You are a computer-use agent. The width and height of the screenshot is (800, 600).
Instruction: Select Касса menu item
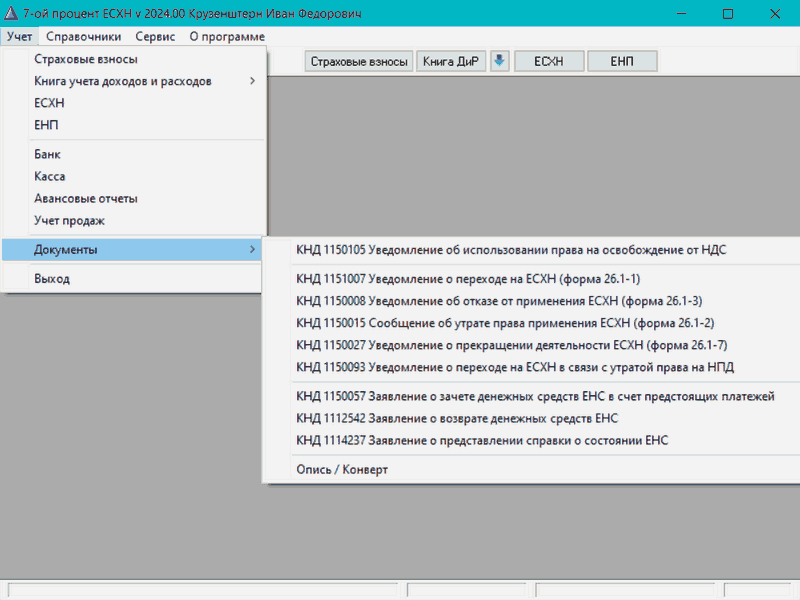pyautogui.click(x=50, y=176)
